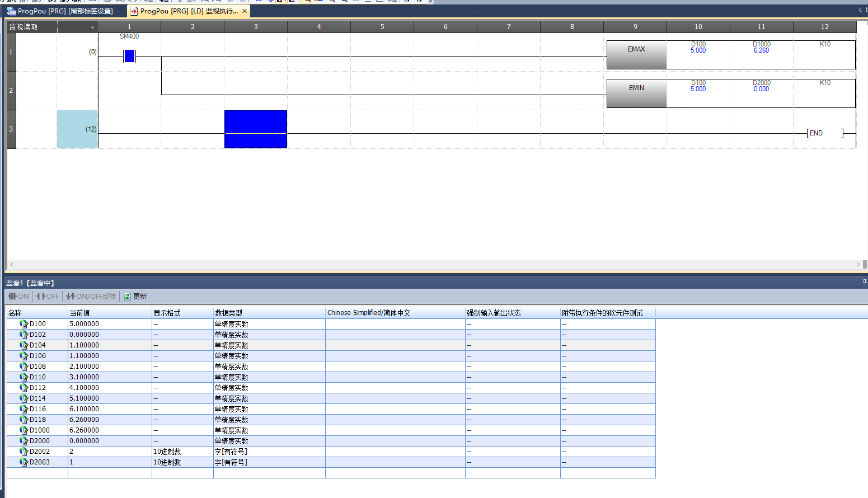Select the EMIN instruction block
The height and width of the screenshot is (498, 868).
coord(636,93)
